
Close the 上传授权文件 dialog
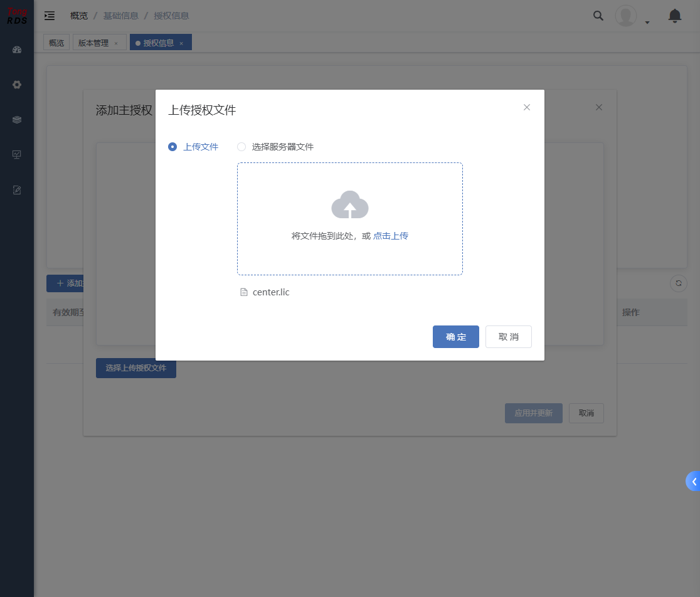(527, 107)
